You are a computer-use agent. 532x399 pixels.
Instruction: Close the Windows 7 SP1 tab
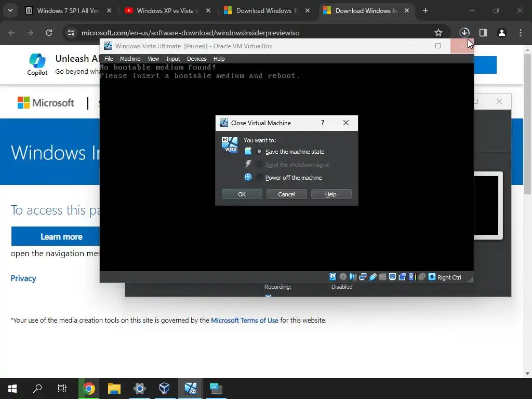pyautogui.click(x=109, y=10)
